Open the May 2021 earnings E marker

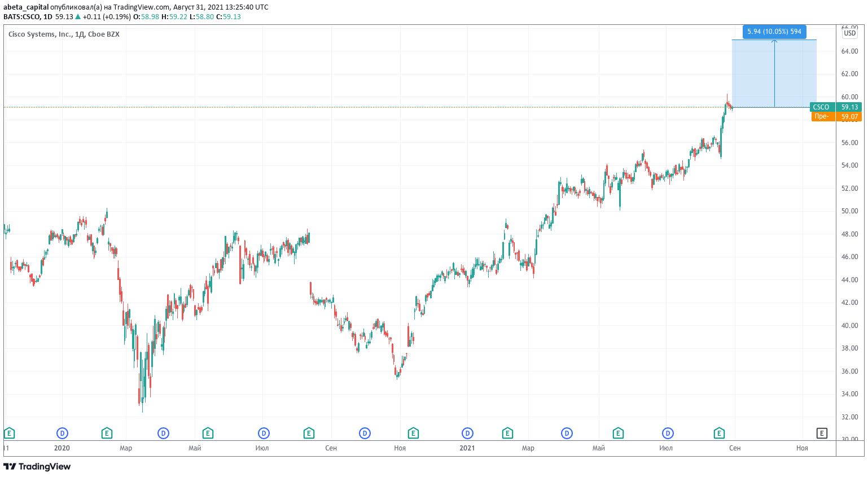click(618, 433)
